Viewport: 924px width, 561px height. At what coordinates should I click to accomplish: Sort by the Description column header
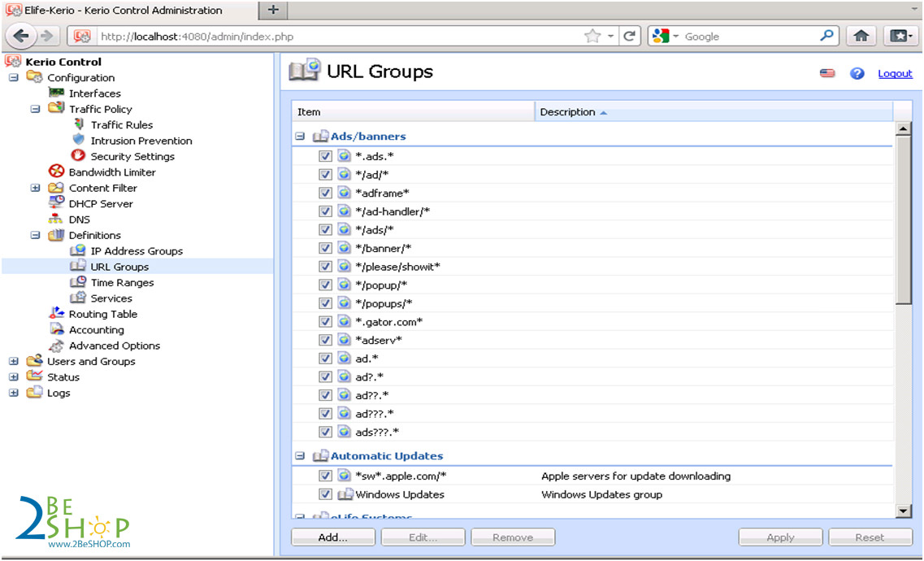point(714,111)
